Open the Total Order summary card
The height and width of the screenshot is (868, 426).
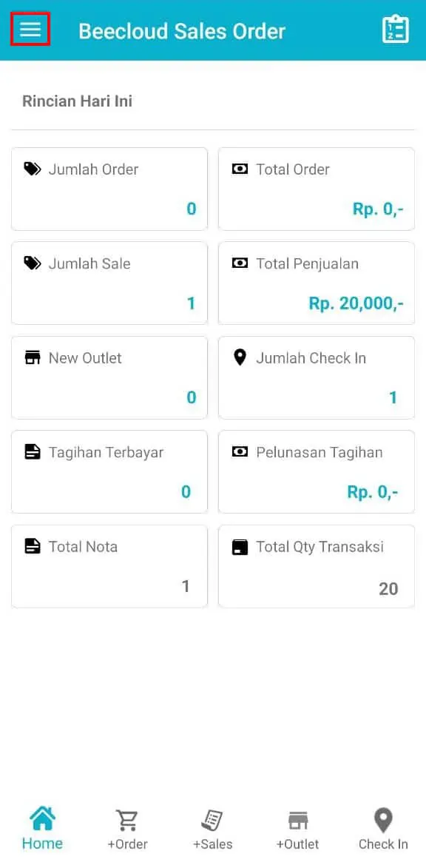(x=317, y=189)
